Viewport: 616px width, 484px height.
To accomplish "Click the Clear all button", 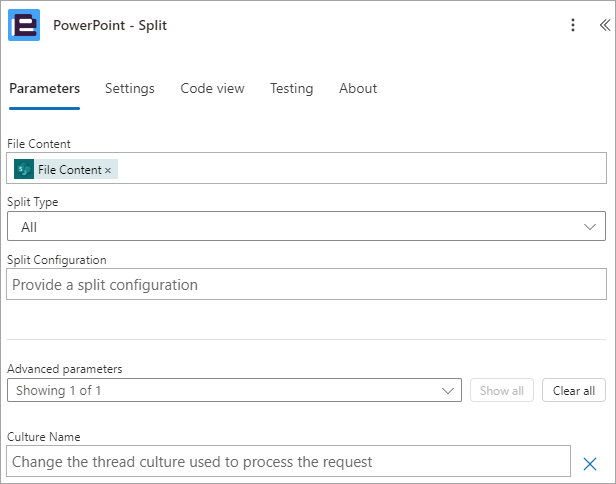I will coord(574,390).
